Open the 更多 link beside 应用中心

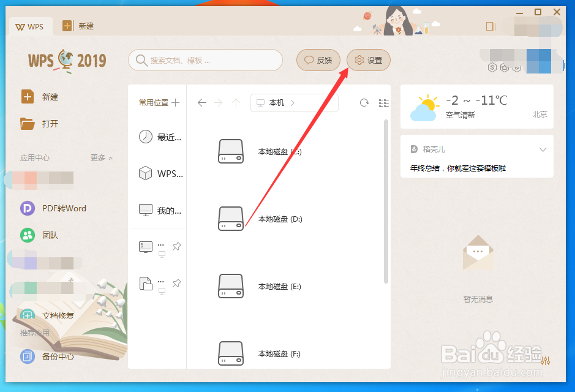101,157
